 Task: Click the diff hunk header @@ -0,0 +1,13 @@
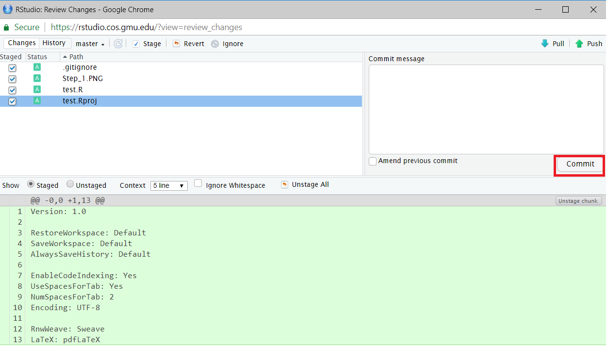tap(68, 200)
